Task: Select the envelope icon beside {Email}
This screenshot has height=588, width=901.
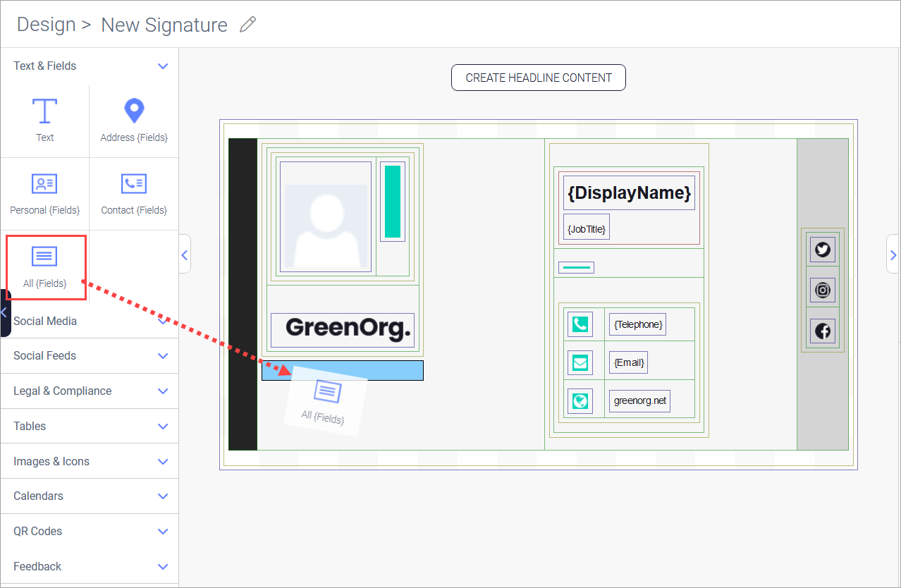Action: coord(580,362)
